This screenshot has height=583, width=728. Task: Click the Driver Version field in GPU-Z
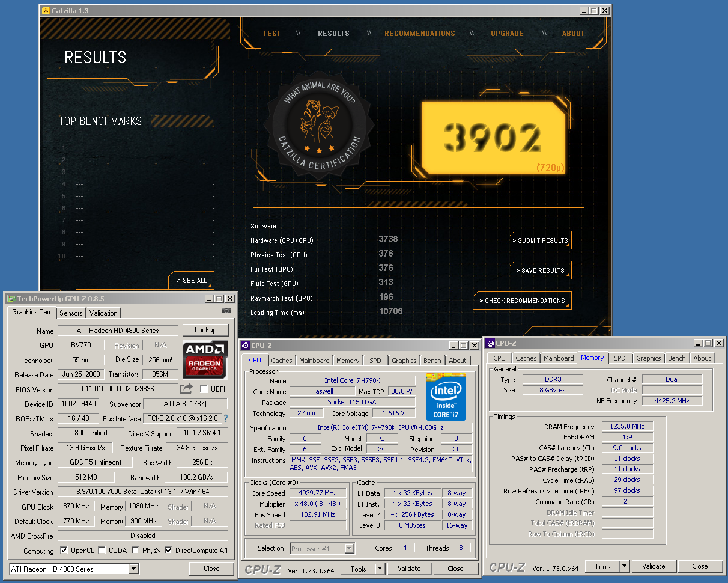tap(143, 492)
